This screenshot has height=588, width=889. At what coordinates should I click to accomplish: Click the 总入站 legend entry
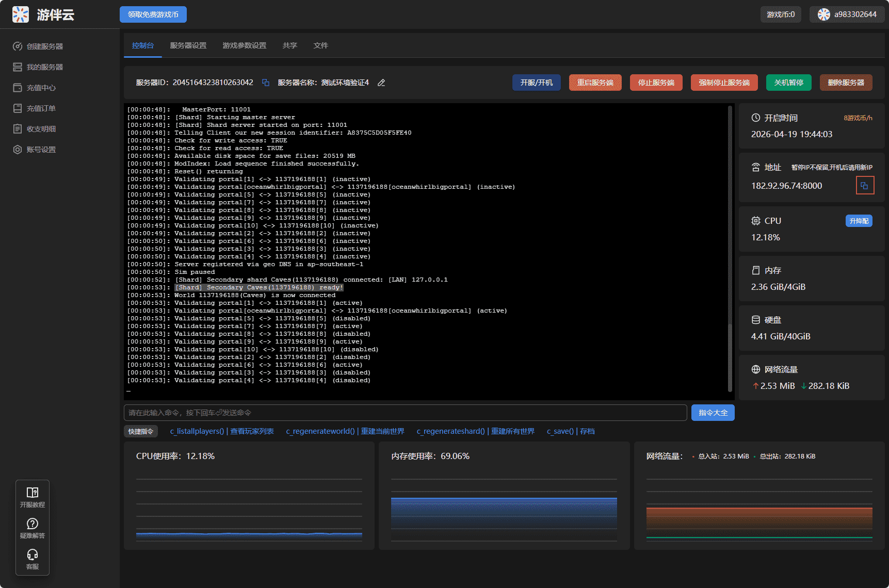(x=721, y=456)
